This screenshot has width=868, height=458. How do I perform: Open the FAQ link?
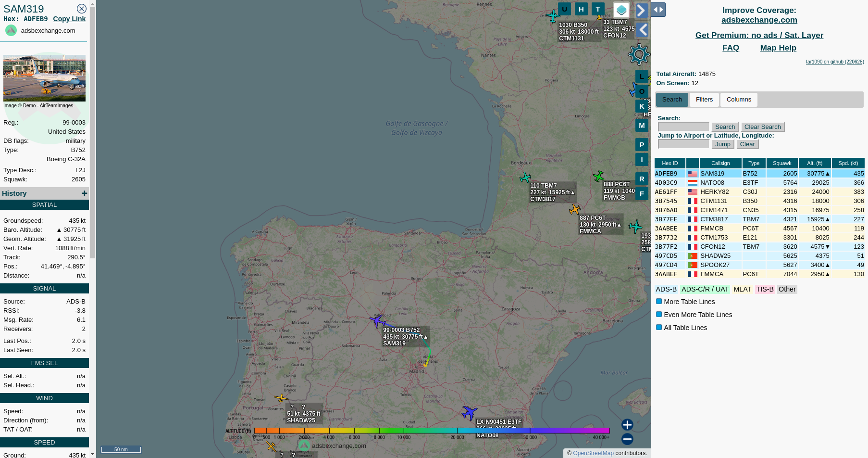[731, 48]
